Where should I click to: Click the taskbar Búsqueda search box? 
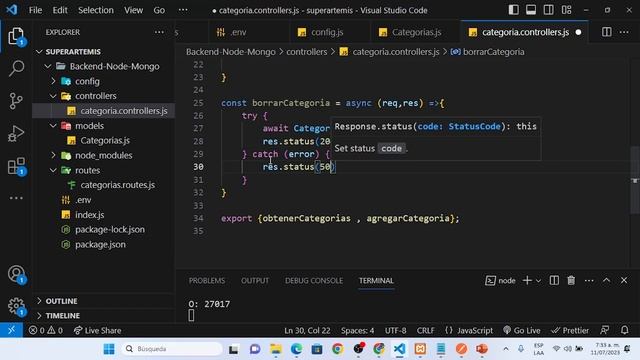point(171,349)
